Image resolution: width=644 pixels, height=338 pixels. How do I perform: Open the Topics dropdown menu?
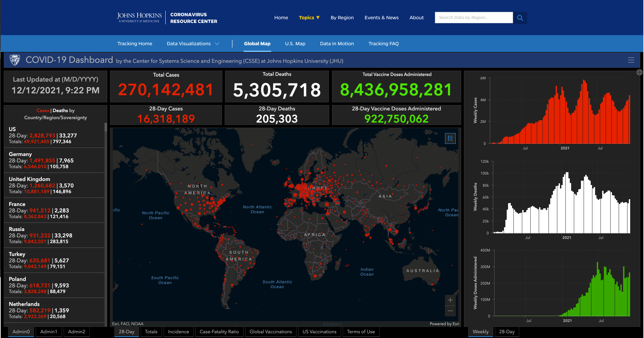tap(309, 18)
